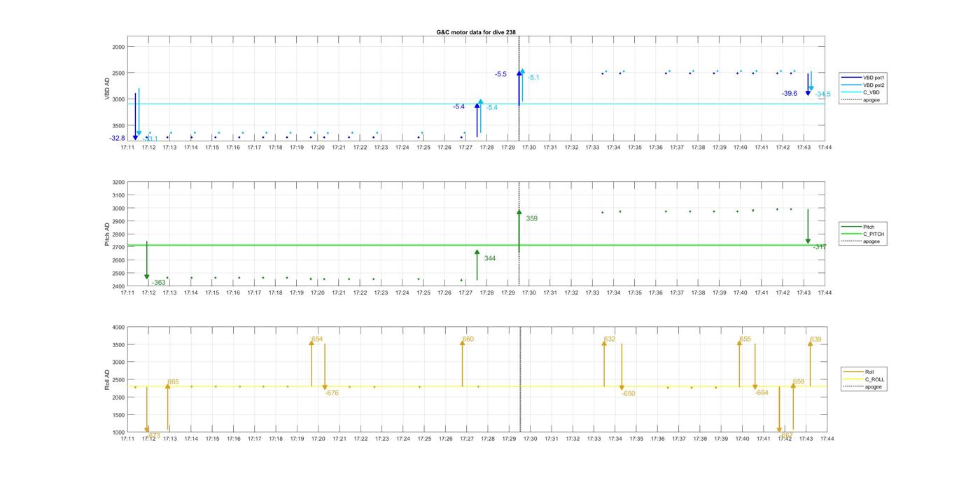Click the '639' roll label
980x485 pixels.
click(x=815, y=339)
